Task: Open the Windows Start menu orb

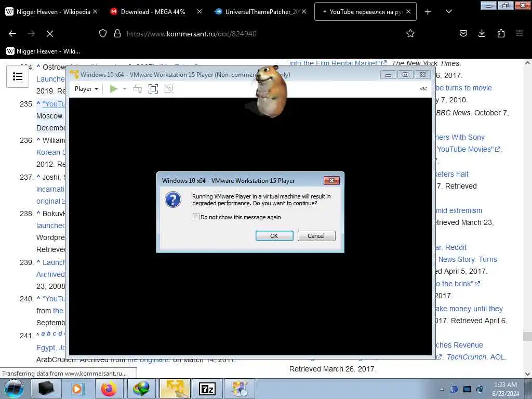Action: pos(14,389)
